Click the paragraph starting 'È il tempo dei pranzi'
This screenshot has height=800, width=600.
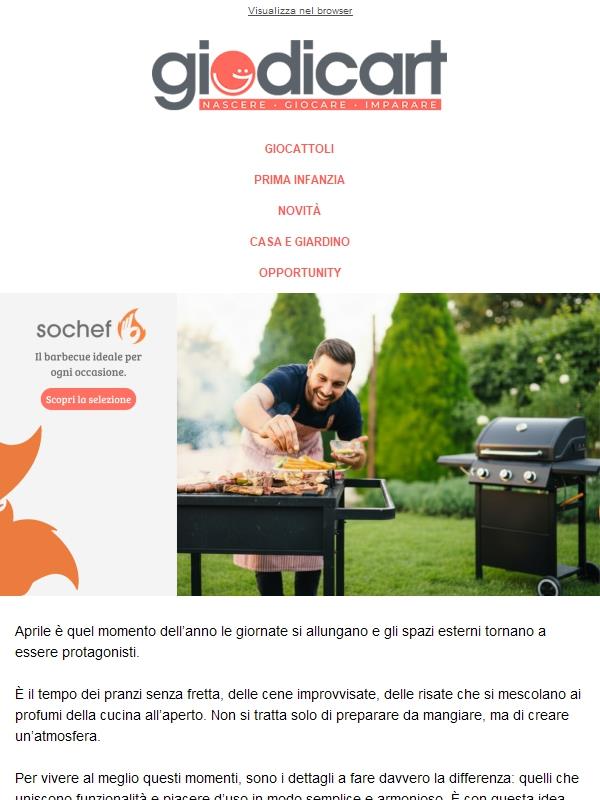298,715
